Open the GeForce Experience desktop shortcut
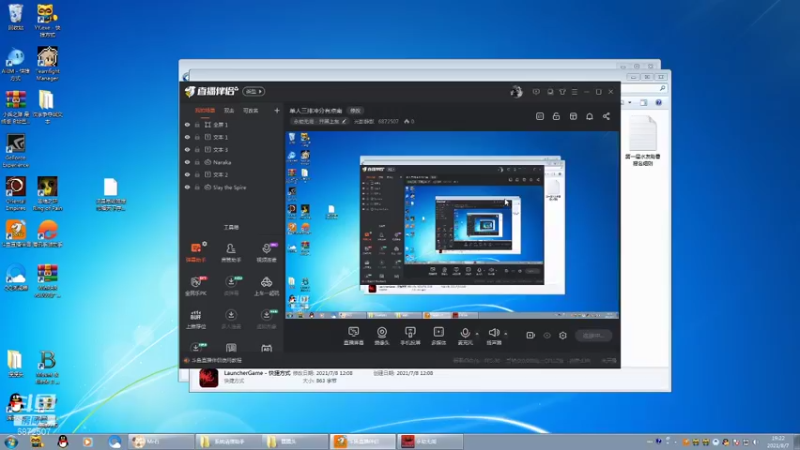 [x=15, y=150]
